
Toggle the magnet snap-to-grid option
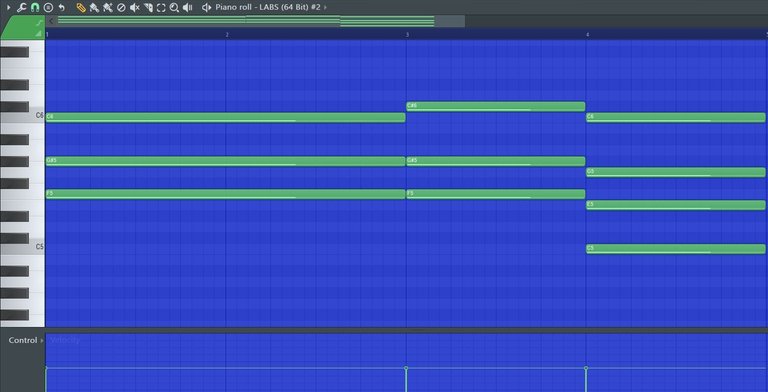35,7
